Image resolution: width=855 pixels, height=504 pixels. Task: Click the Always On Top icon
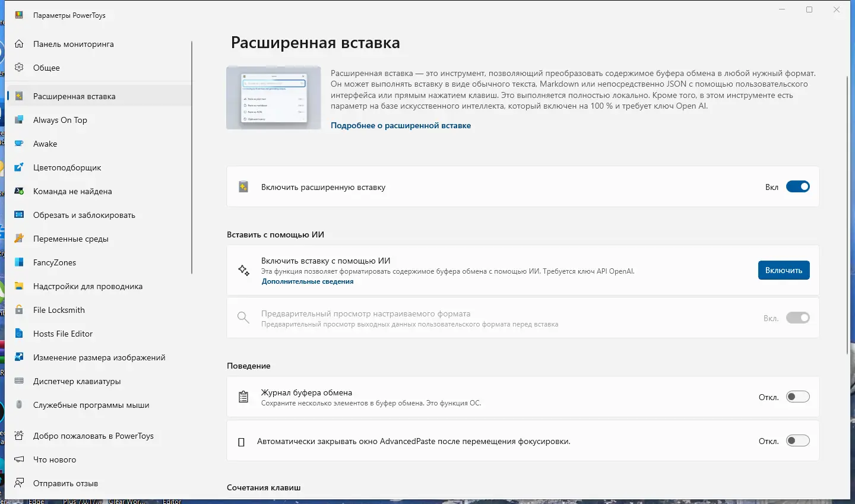tap(19, 120)
